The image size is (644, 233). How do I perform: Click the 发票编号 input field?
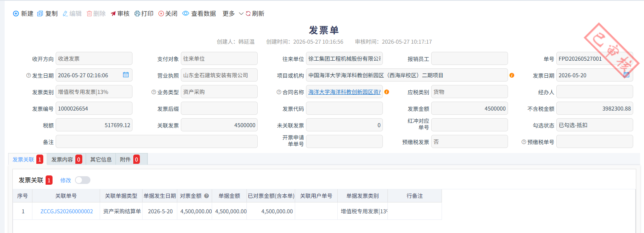[x=94, y=109]
